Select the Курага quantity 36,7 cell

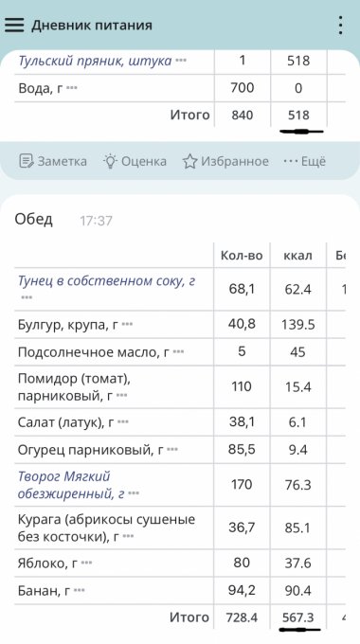point(243,527)
